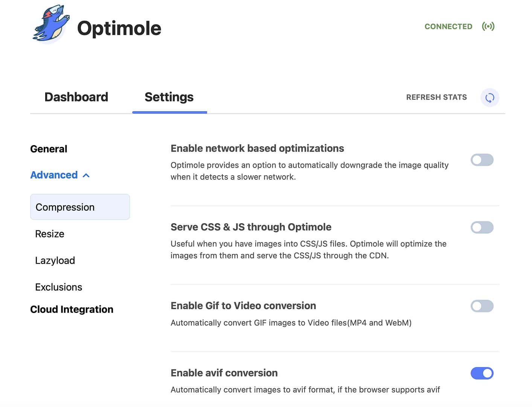
Task: Click the Optimole heading text
Action: point(119,28)
